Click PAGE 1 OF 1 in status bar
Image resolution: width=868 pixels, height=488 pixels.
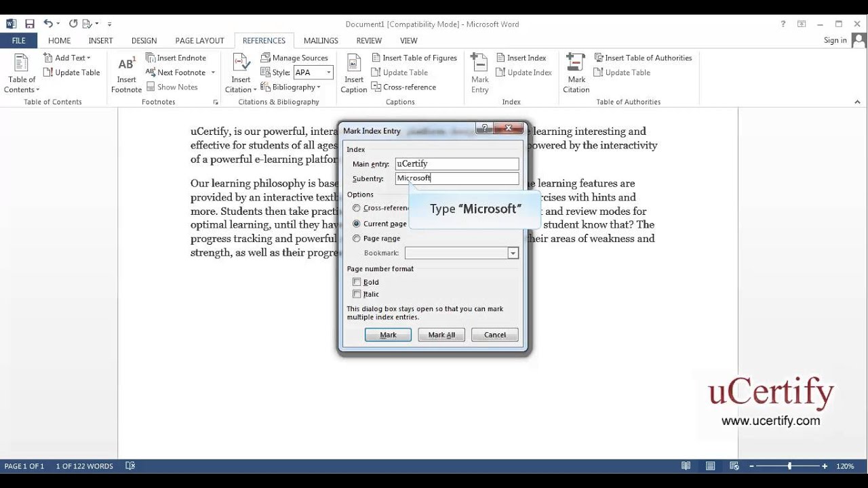pyautogui.click(x=24, y=466)
